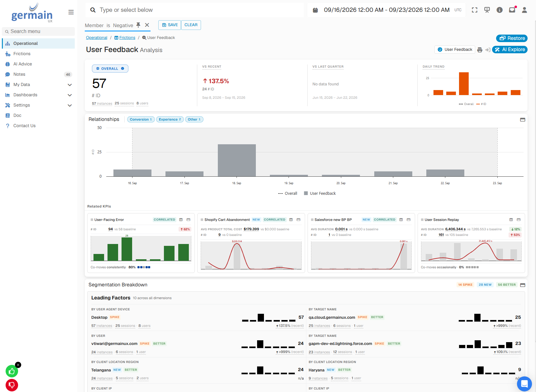Click the calendar icon beside the date range

click(315, 10)
